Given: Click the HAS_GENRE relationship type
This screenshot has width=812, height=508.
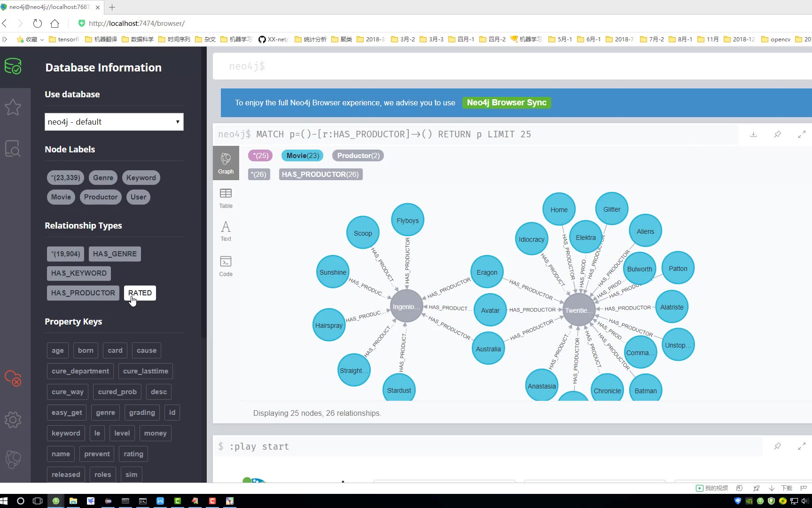Looking at the screenshot, I should [115, 254].
